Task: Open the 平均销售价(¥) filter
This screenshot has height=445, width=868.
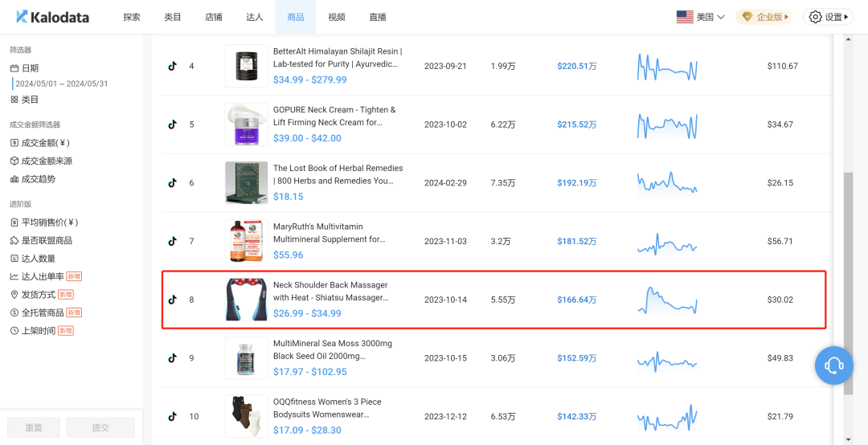Action: point(44,222)
